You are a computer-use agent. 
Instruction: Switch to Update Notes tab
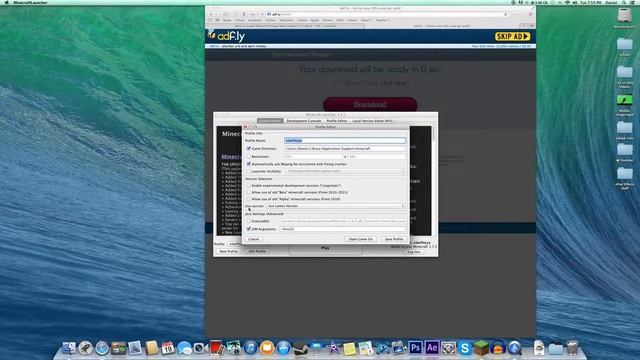coord(270,121)
